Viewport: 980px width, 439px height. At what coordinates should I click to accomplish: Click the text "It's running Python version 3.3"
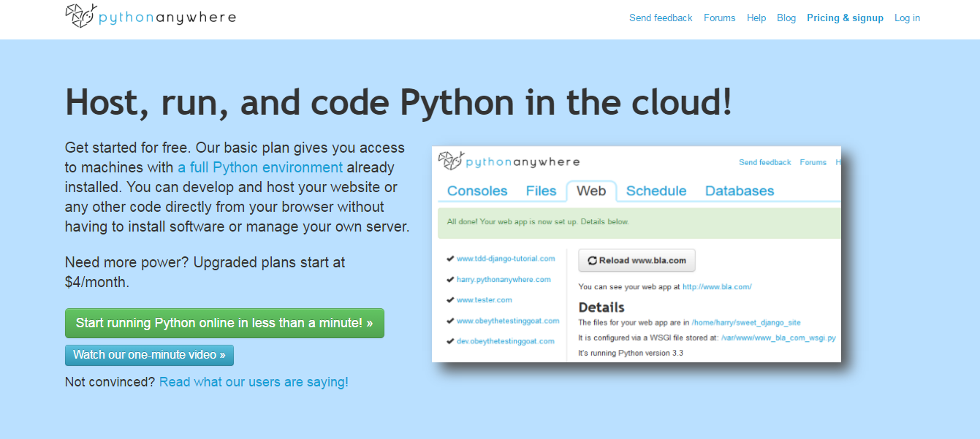click(x=631, y=354)
